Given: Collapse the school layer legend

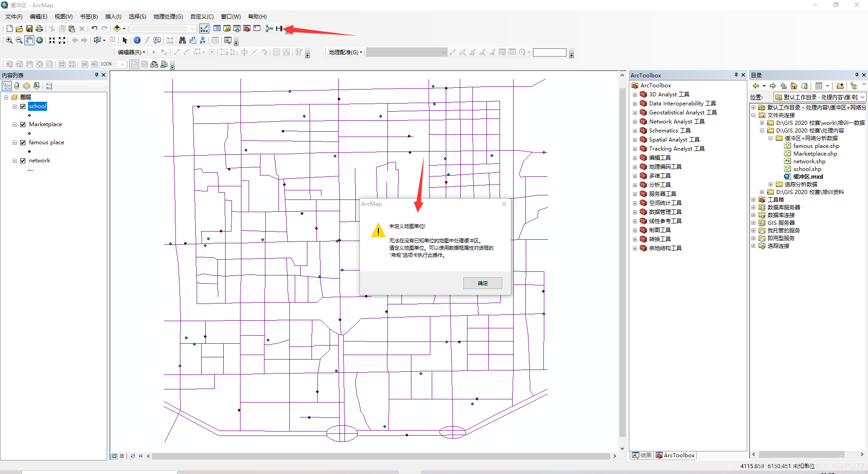Looking at the screenshot, I should coord(14,106).
